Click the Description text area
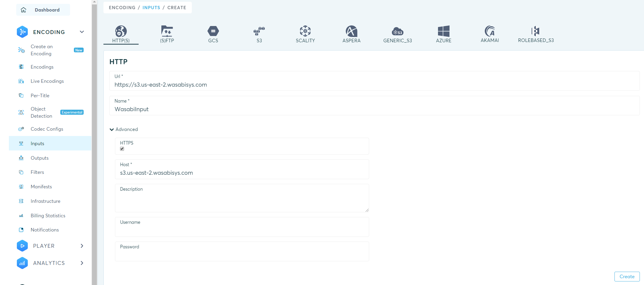The image size is (644, 285). (x=242, y=198)
